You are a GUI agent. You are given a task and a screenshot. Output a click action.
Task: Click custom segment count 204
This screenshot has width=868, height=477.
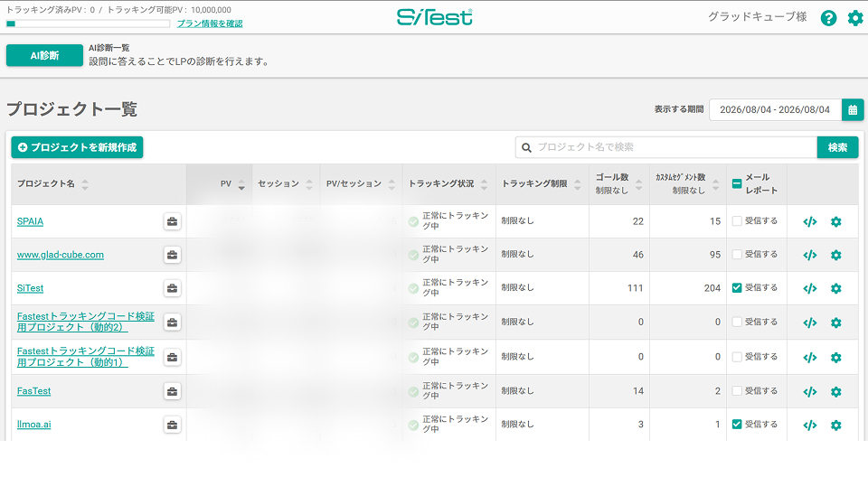(x=712, y=288)
